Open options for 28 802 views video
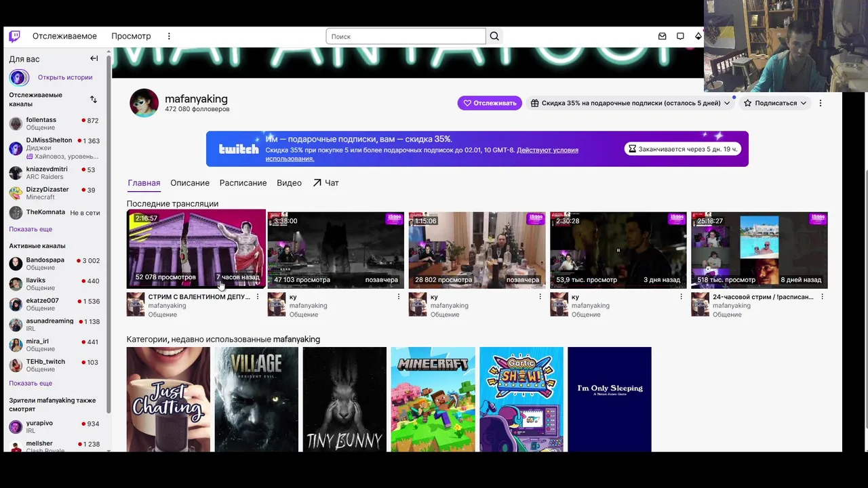The width and height of the screenshot is (868, 488). 540,297
